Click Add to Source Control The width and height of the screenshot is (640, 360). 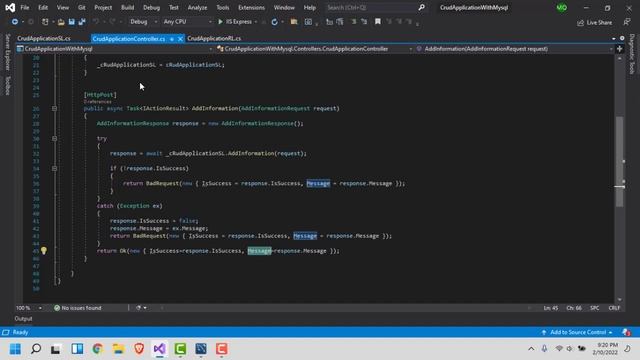[x=578, y=332]
